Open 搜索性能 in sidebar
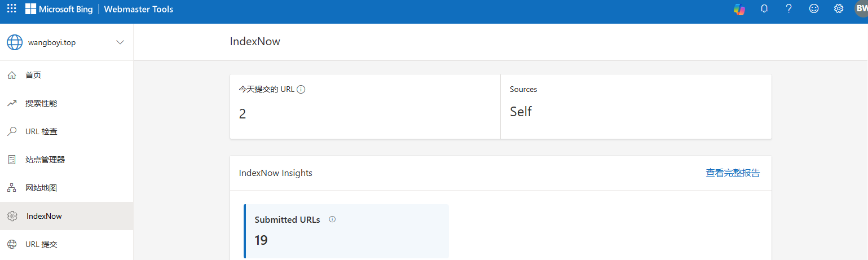This screenshot has height=260, width=868. [41, 103]
